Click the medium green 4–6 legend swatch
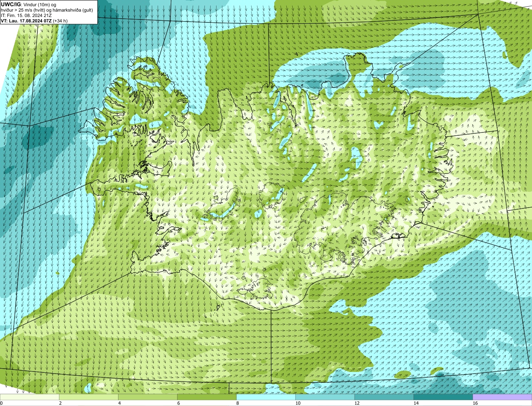This screenshot has width=532, height=406. click(148, 397)
